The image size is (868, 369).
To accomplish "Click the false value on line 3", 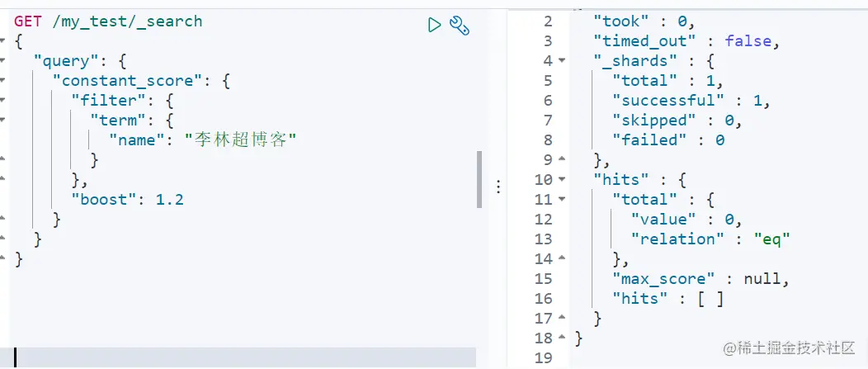I will (x=748, y=41).
